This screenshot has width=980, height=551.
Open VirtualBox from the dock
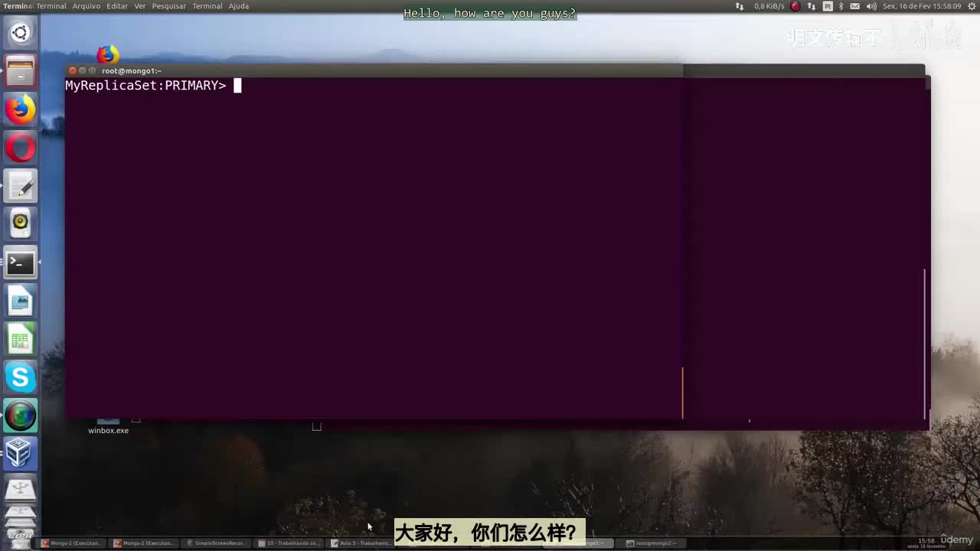click(20, 454)
